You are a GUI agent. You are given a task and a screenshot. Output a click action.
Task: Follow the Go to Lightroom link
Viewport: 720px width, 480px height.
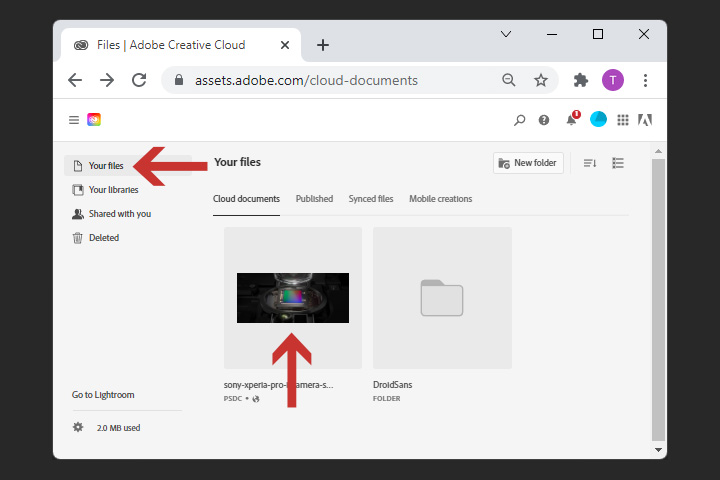pyautogui.click(x=103, y=395)
